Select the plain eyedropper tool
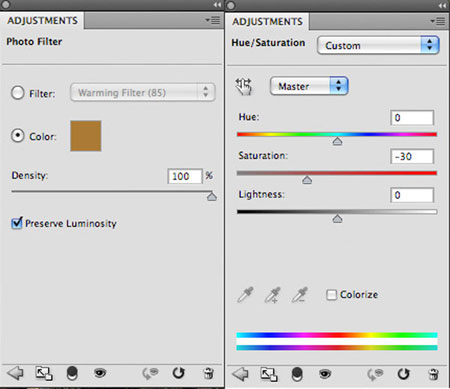The height and width of the screenshot is (389, 450). click(245, 295)
